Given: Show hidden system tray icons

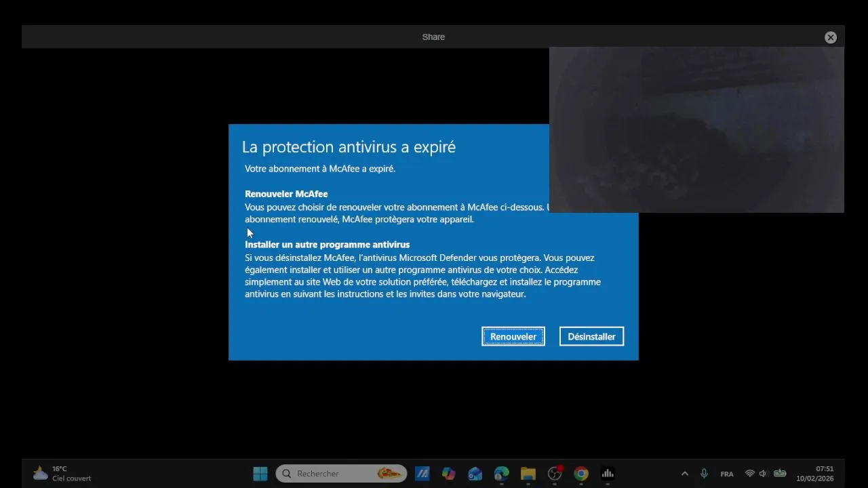Looking at the screenshot, I should (x=684, y=474).
